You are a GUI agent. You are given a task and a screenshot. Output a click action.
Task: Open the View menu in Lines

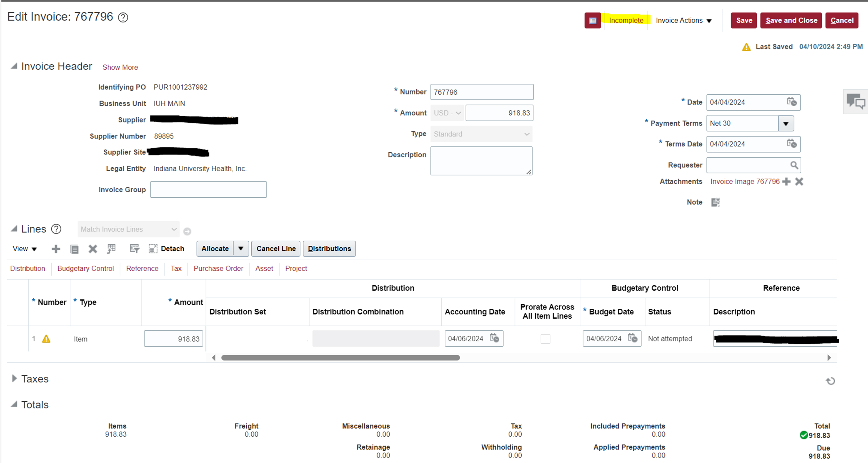[24, 248]
